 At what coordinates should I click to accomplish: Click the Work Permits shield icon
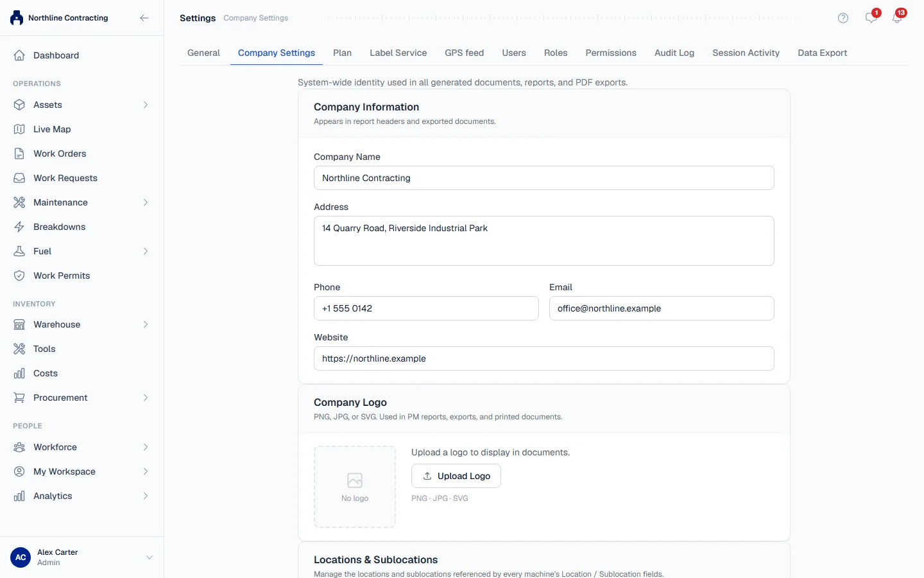click(x=19, y=276)
